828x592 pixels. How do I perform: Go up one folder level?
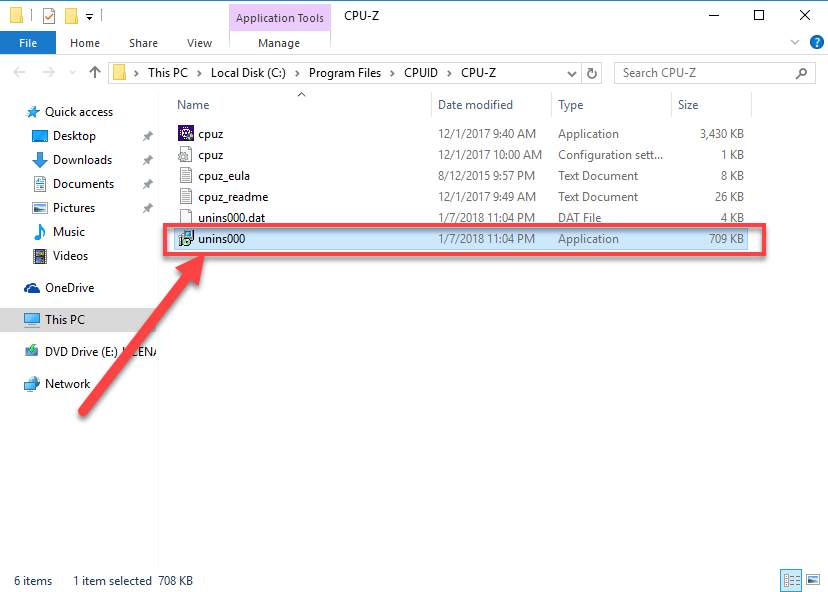pos(95,72)
